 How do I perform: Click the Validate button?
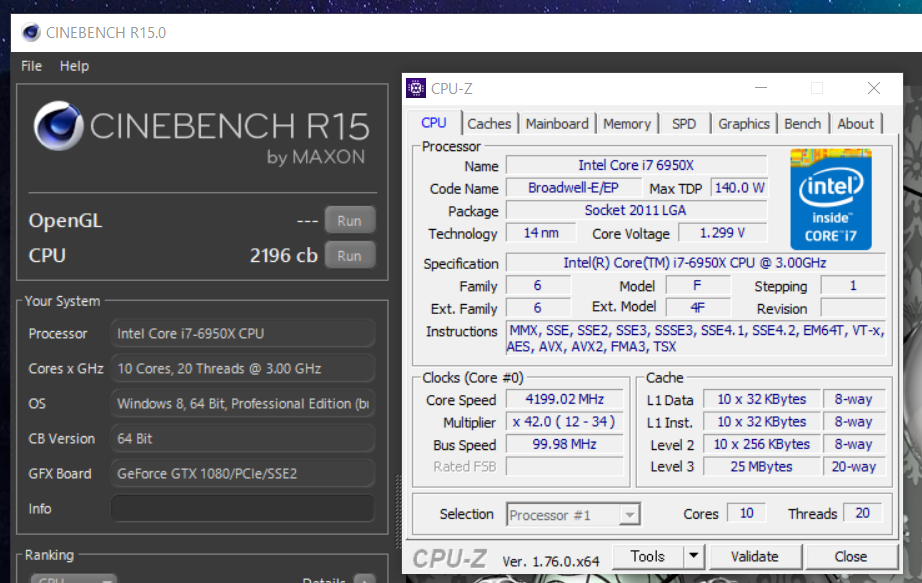click(755, 556)
